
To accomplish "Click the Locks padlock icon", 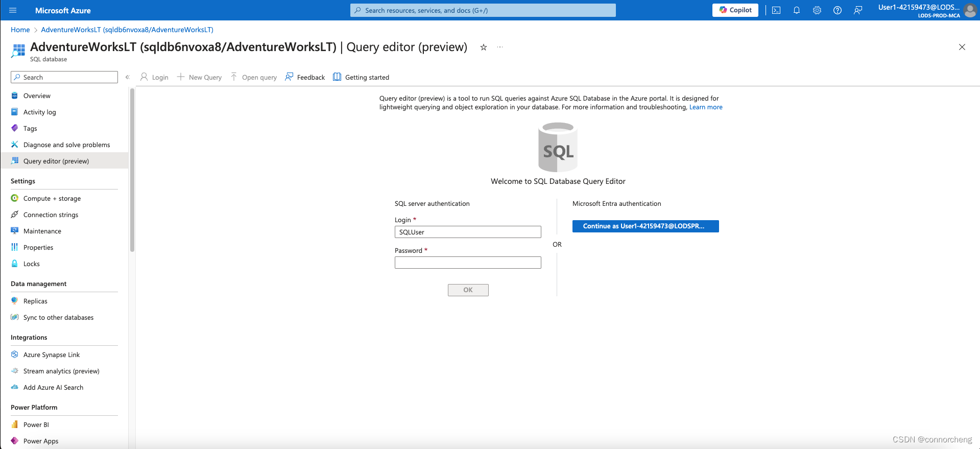I will tap(15, 264).
